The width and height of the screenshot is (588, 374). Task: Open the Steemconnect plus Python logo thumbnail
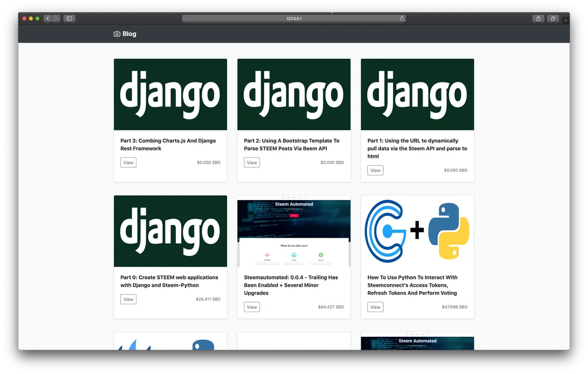418,231
